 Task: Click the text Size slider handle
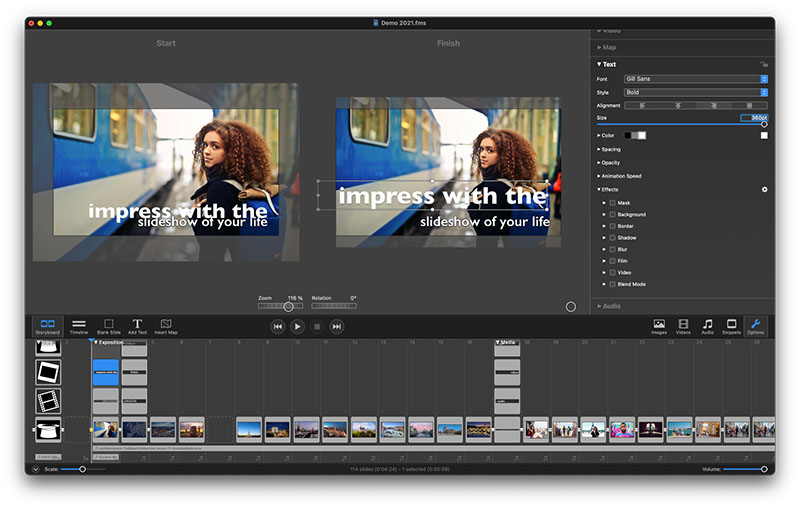coord(764,124)
